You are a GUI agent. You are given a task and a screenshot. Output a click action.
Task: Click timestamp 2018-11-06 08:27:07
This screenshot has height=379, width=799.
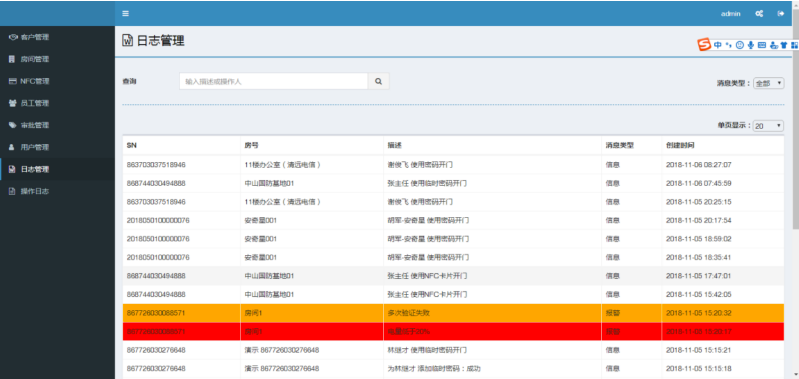pyautogui.click(x=699, y=165)
